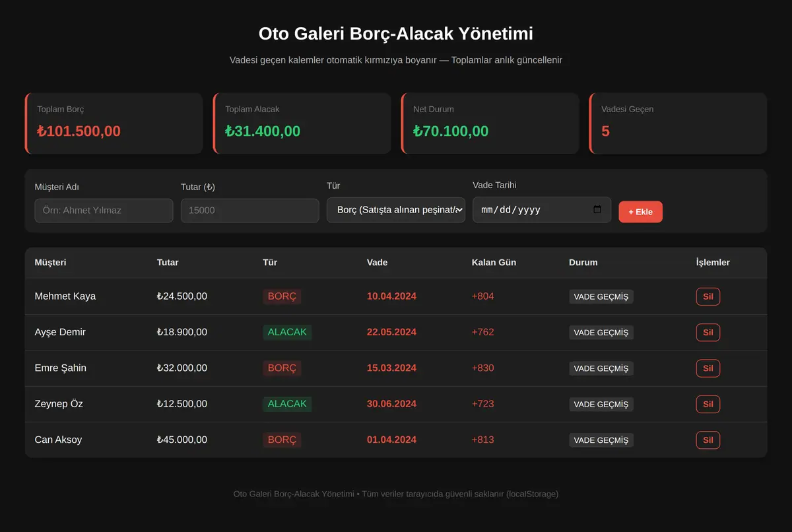The height and width of the screenshot is (532, 792).
Task: Click amount ₺32.000,00
Action: [182, 368]
